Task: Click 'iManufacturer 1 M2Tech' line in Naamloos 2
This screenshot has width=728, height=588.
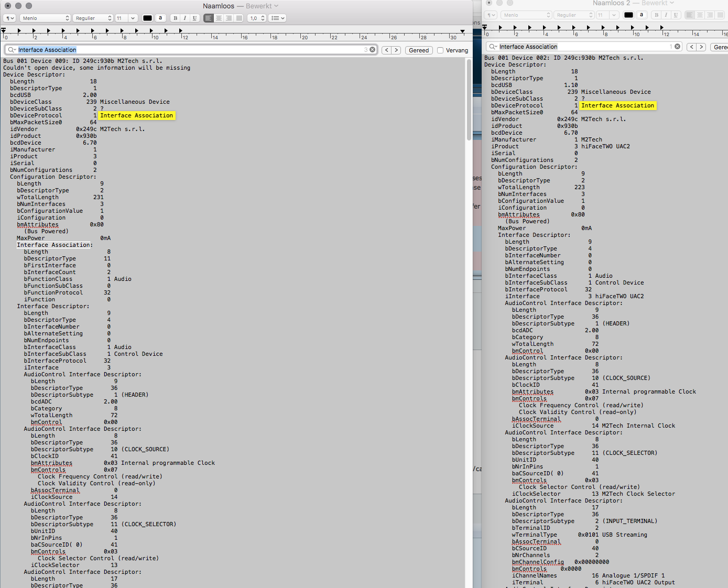Action: [x=547, y=139]
